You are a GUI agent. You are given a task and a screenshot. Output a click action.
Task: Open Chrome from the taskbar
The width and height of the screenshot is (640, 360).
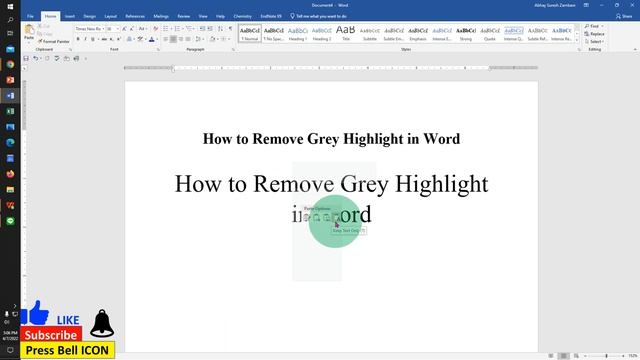(x=10, y=64)
